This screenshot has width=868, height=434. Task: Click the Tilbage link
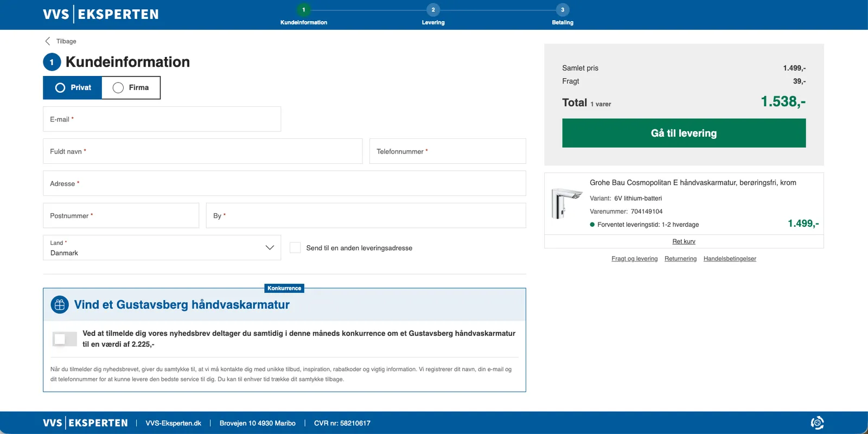66,41
